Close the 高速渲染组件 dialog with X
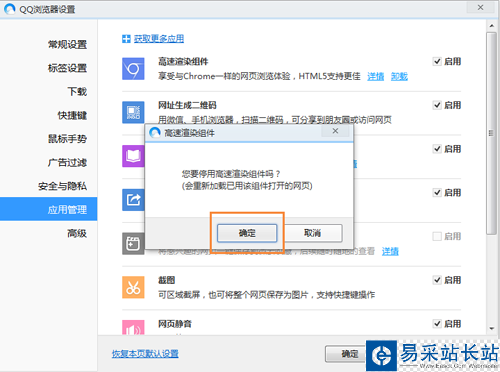Screen dimensions: 500x372 coord(335,131)
